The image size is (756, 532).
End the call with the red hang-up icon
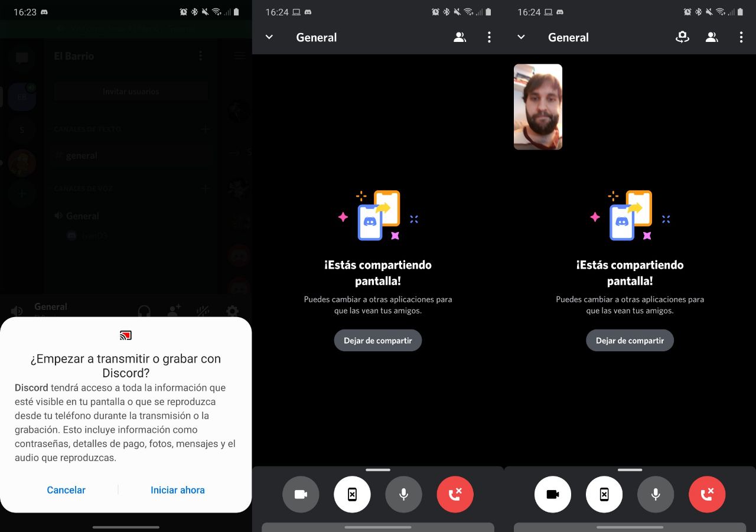click(x=455, y=494)
